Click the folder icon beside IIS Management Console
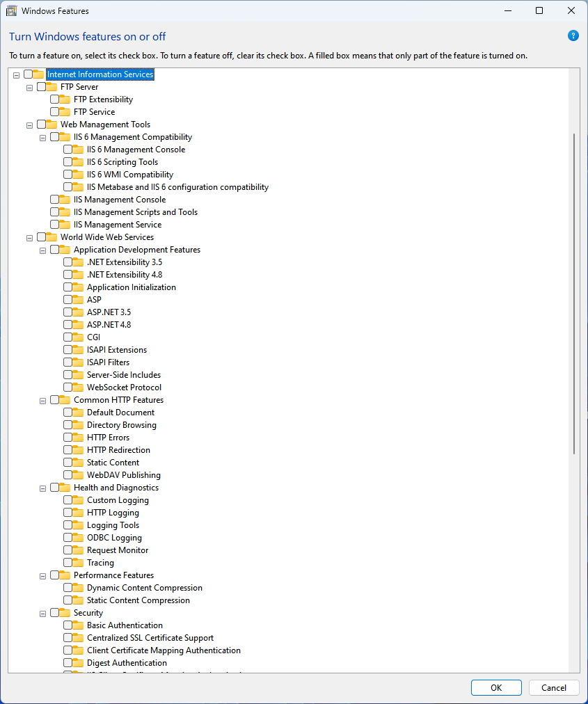This screenshot has width=588, height=704. pyautogui.click(x=65, y=200)
